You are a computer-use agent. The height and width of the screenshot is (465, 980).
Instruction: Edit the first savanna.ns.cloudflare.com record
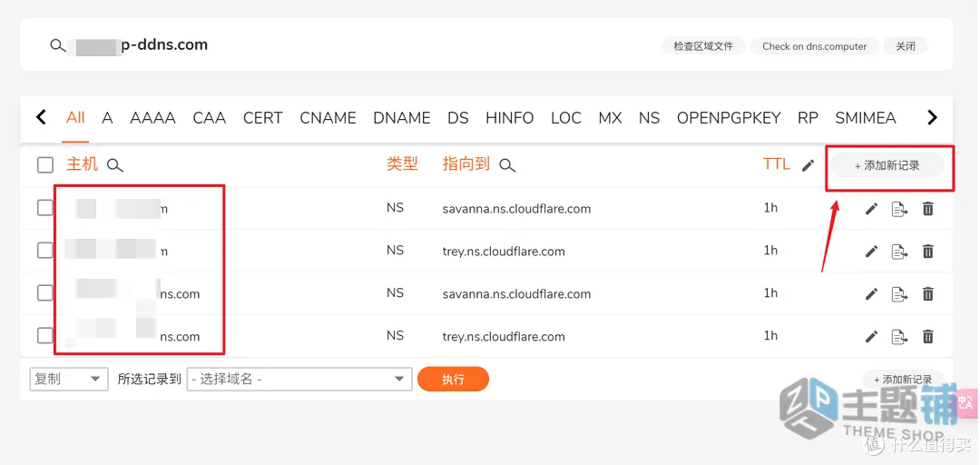coord(871,209)
